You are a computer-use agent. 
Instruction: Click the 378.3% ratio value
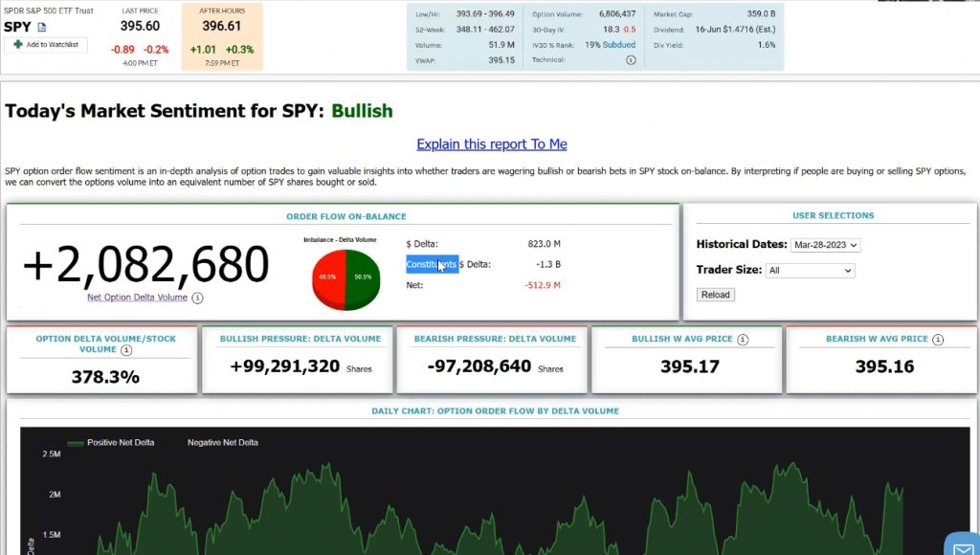[105, 377]
